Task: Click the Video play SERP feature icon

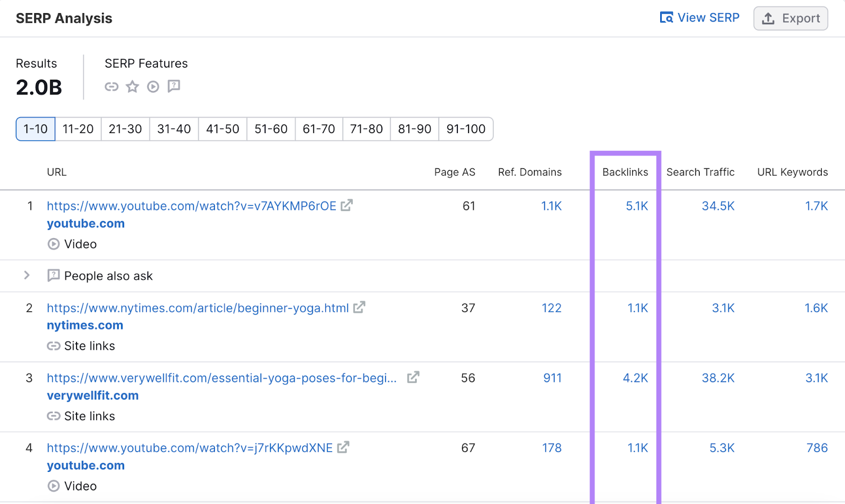Action: (153, 86)
